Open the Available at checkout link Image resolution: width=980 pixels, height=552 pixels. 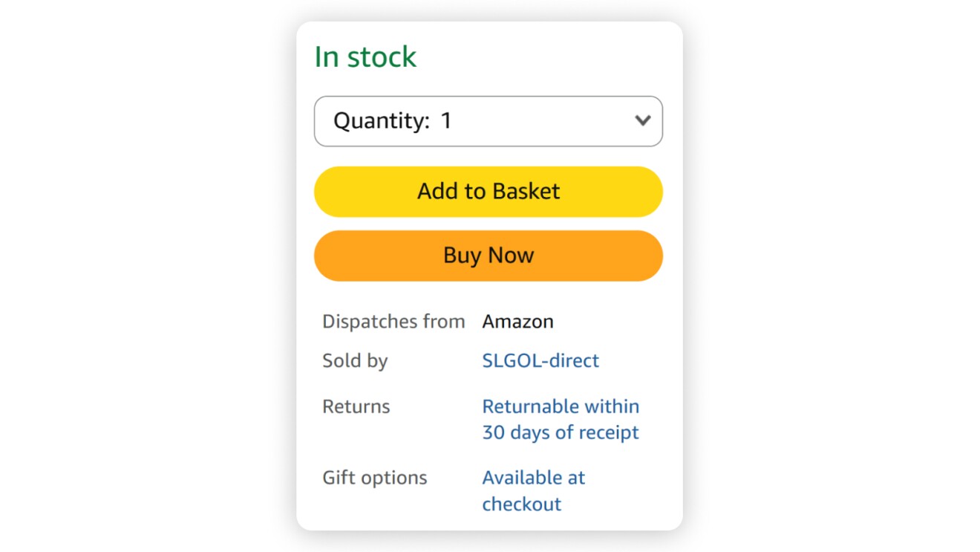coord(533,490)
